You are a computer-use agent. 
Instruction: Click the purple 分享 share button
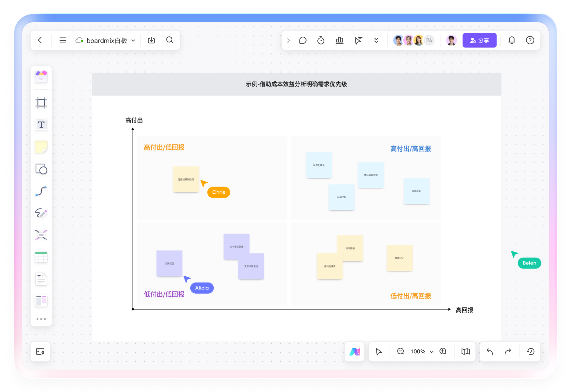[x=479, y=40]
